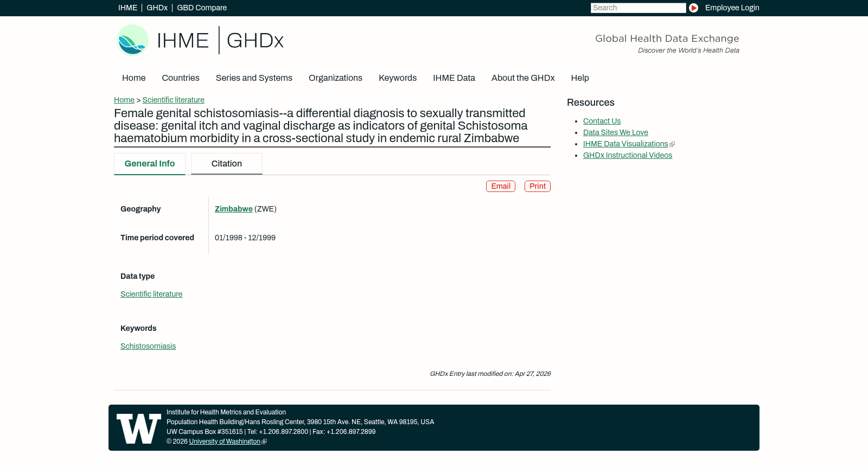Image resolution: width=868 pixels, height=467 pixels.
Task: Open Data Sites We Love link
Action: click(x=616, y=132)
